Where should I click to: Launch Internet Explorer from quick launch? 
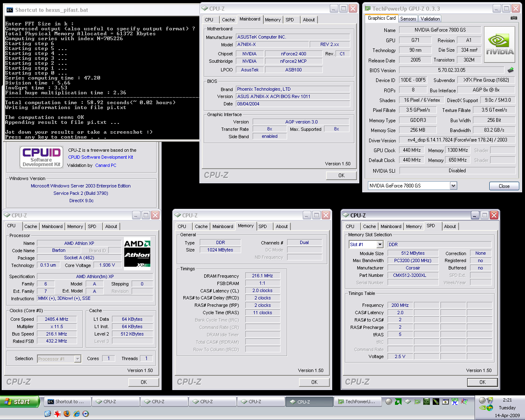click(x=76, y=414)
